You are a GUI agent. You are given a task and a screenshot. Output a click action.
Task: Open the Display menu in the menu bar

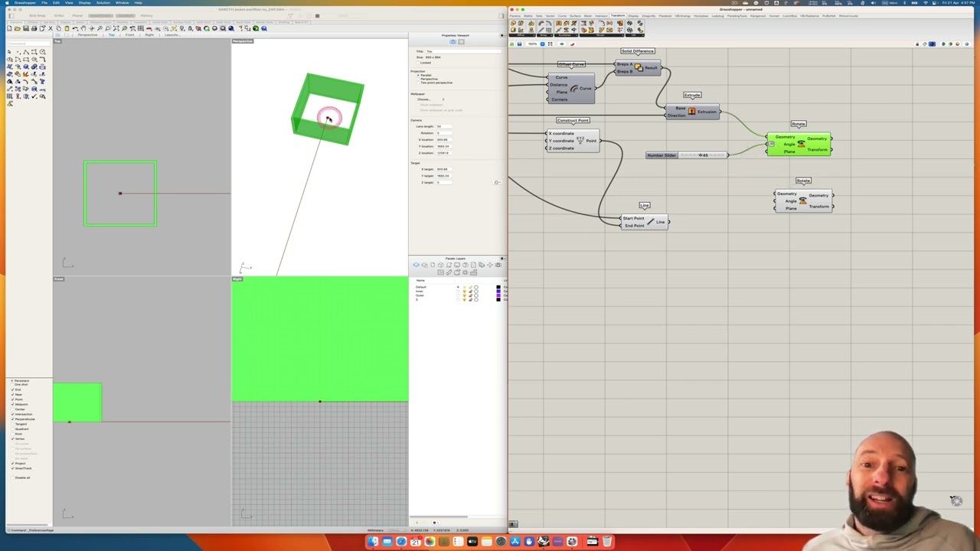tap(85, 3)
